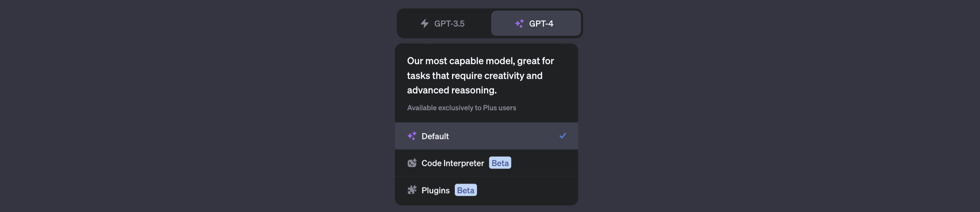980x212 pixels.
Task: Click the Code Interpreter terminal icon
Action: coord(412,163)
